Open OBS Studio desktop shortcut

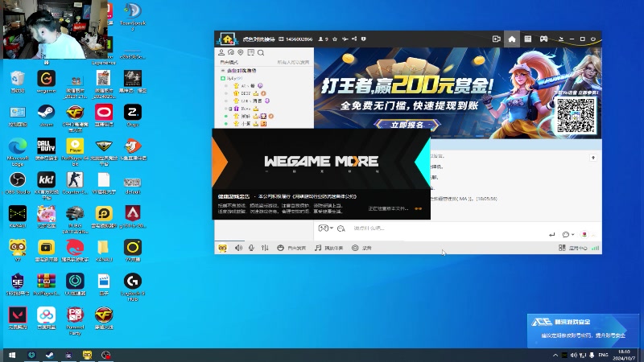[x=17, y=183]
